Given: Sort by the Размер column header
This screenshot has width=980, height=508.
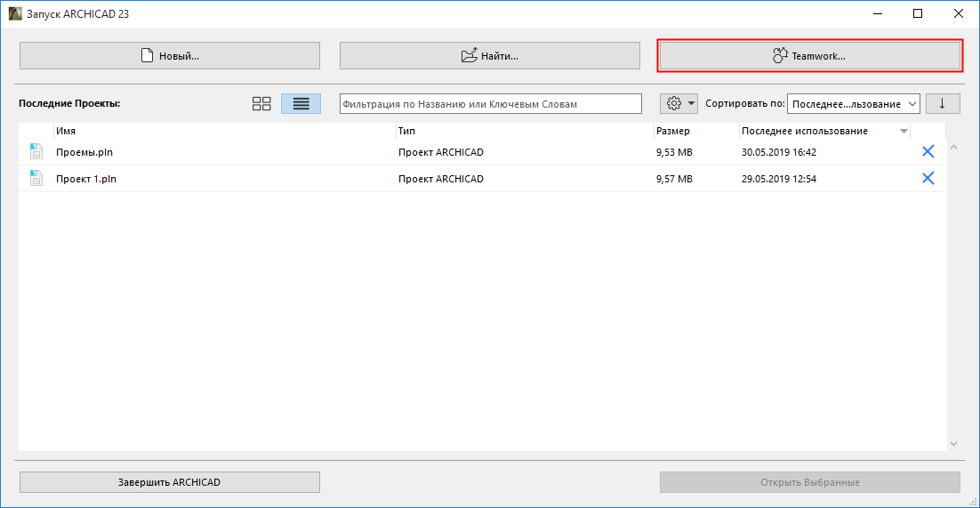Looking at the screenshot, I should (695, 132).
